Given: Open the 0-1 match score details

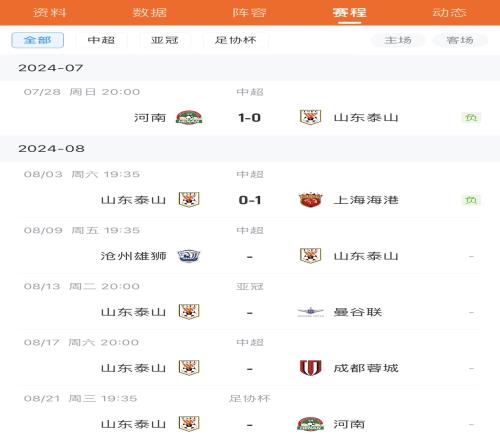Looking at the screenshot, I should (x=250, y=200).
